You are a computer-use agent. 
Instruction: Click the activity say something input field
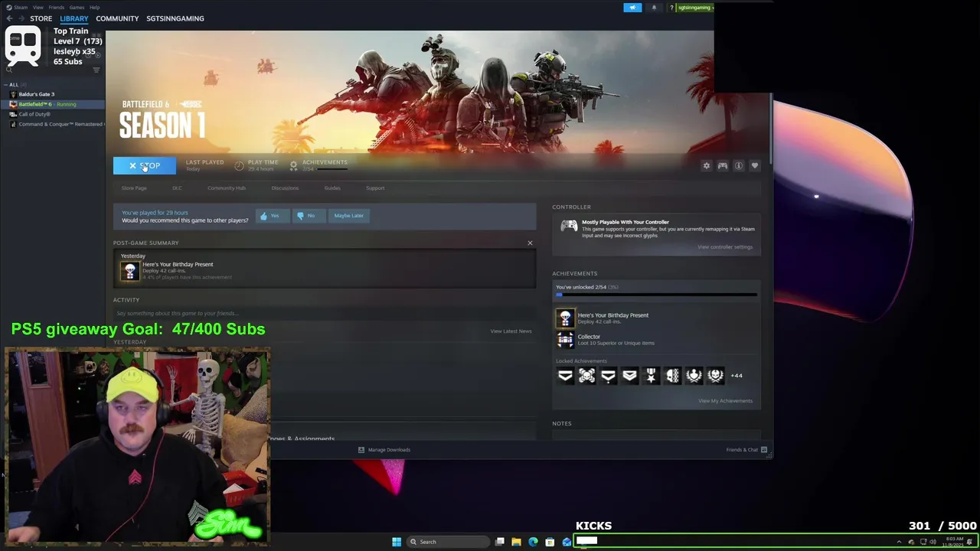(325, 314)
